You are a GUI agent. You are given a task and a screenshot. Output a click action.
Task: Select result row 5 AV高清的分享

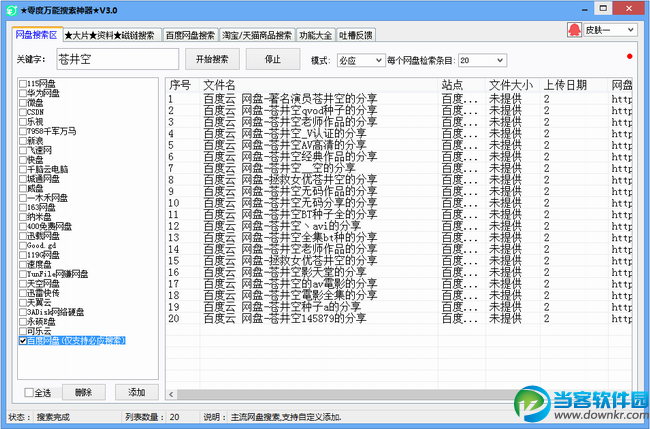[x=399, y=145]
